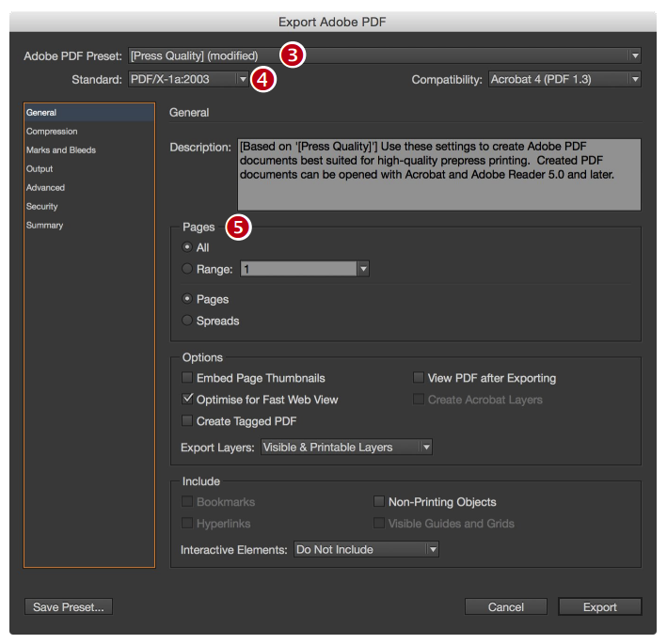
Task: Toggle the Bookmarks include checkbox
Action: click(187, 502)
